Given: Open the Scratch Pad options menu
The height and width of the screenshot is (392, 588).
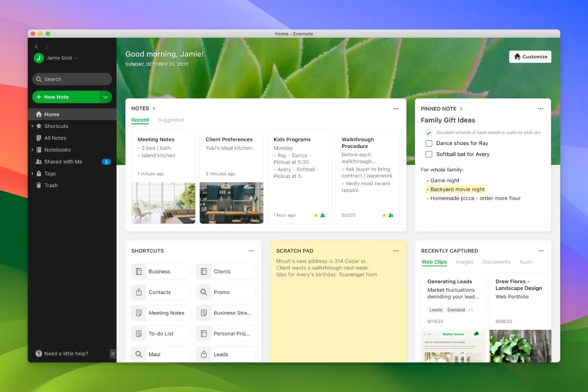Looking at the screenshot, I should [396, 251].
